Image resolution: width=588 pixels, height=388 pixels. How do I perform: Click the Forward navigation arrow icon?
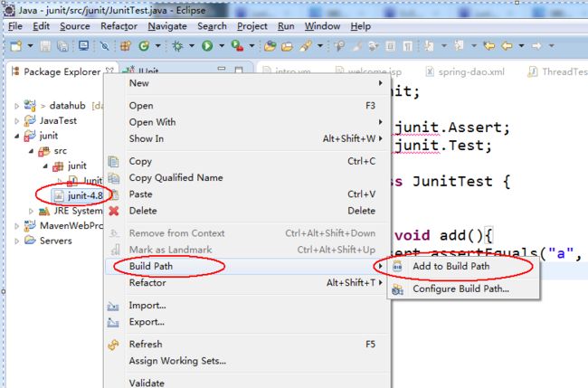tap(536, 46)
